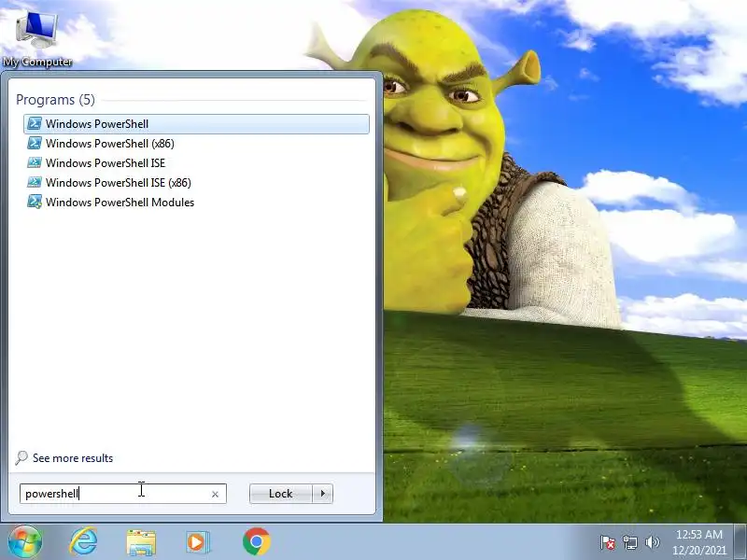Screen dimensions: 747x560
Task: Click the network tray icon
Action: pyautogui.click(x=630, y=542)
